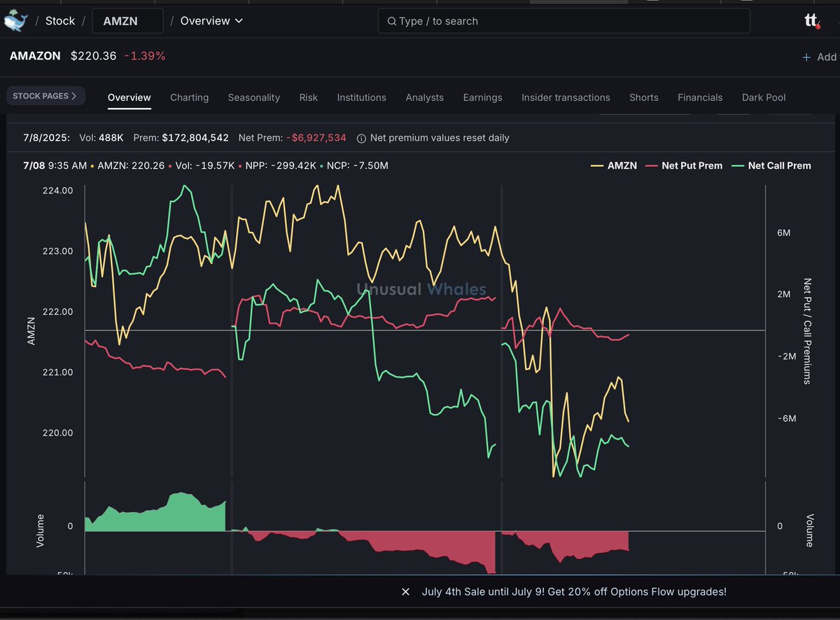The image size is (840, 620).
Task: Toggle the Net Call Prem legend series
Action: (771, 166)
